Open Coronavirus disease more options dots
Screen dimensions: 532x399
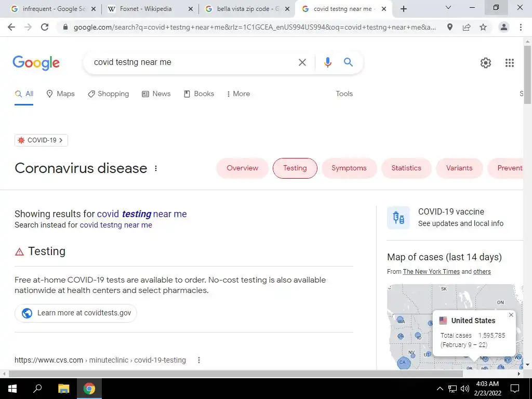pyautogui.click(x=156, y=168)
